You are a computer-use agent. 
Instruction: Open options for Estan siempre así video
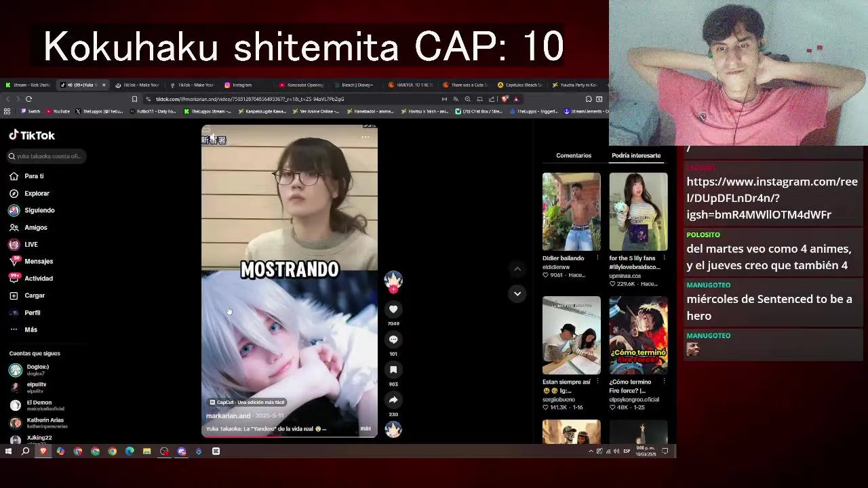[x=597, y=382]
